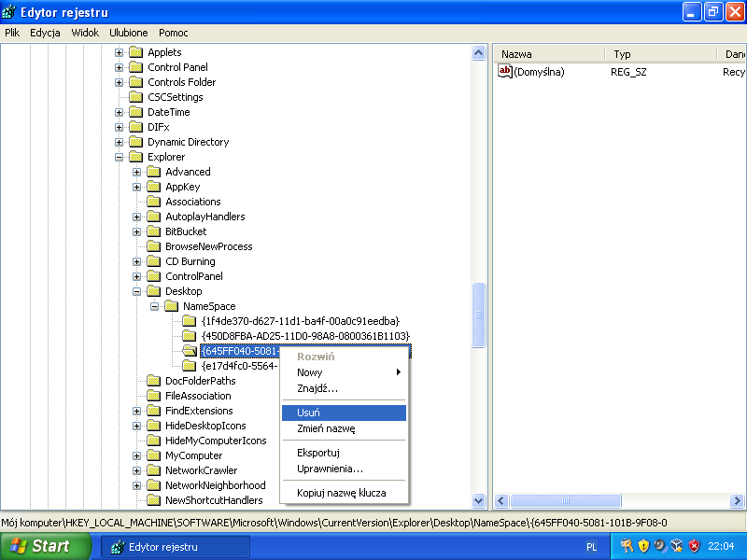Click the (Domyślna) string value icon
747x560 pixels.
click(x=504, y=72)
